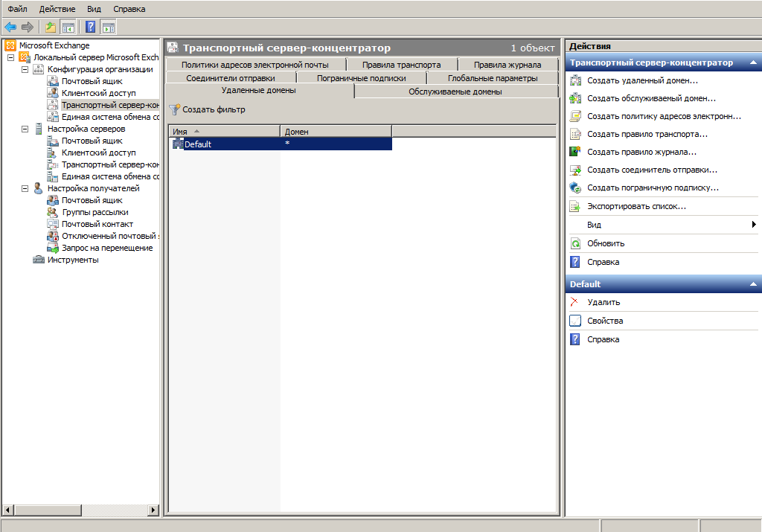This screenshot has width=762, height=532.
Task: Select Почтовый ящик under Настройка серверов
Action: (92, 141)
